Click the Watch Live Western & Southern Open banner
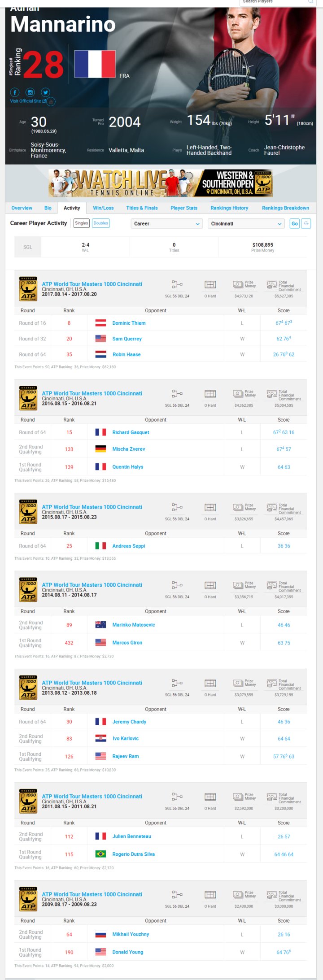The height and width of the screenshot is (980, 323). (161, 183)
